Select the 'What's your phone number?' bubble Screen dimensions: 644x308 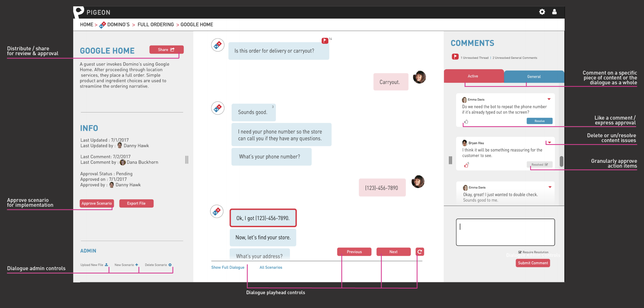coord(271,157)
